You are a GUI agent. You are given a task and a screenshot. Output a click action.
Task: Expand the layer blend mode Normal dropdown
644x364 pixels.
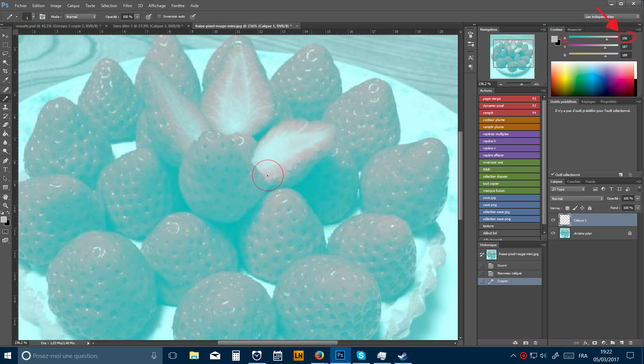tap(576, 199)
